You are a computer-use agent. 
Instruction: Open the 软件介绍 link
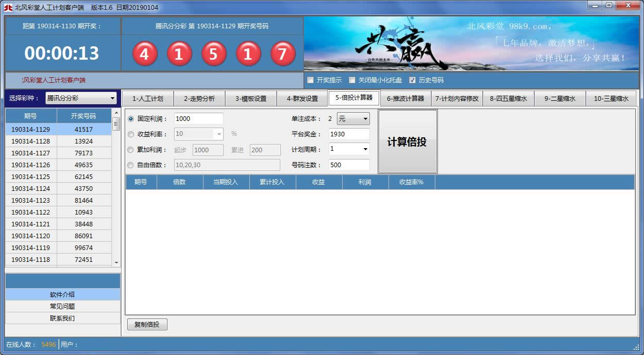[62, 295]
